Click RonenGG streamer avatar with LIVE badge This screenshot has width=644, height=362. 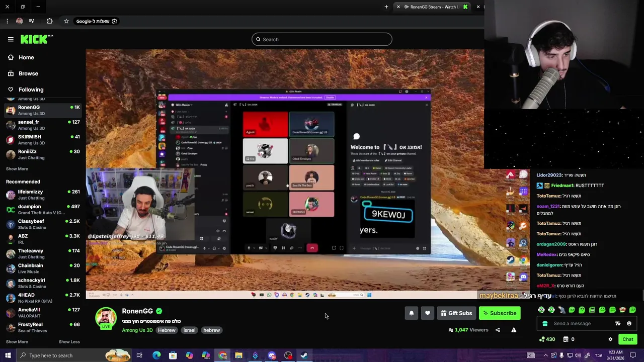pos(106,319)
